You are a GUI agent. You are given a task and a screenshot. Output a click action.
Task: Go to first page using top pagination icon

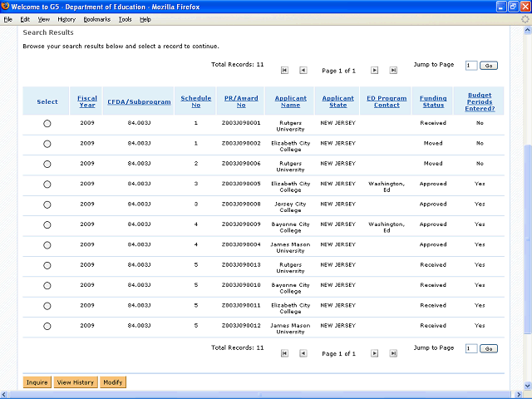(x=284, y=71)
